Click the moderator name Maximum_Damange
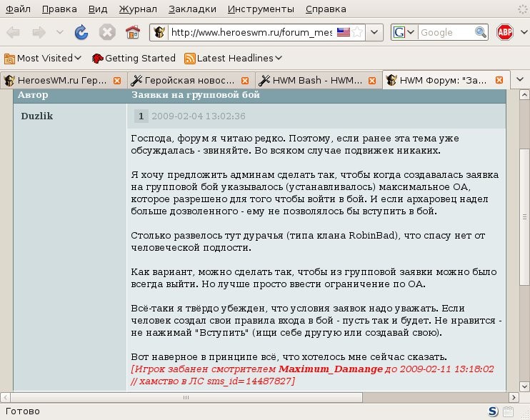Viewport: 530px width, 420px height. pyautogui.click(x=331, y=369)
